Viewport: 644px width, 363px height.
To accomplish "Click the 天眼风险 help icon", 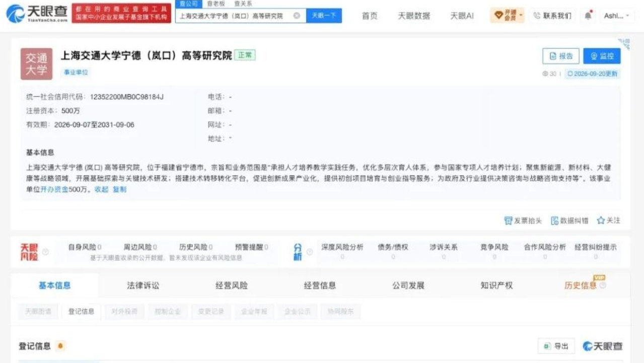I will tap(45, 252).
